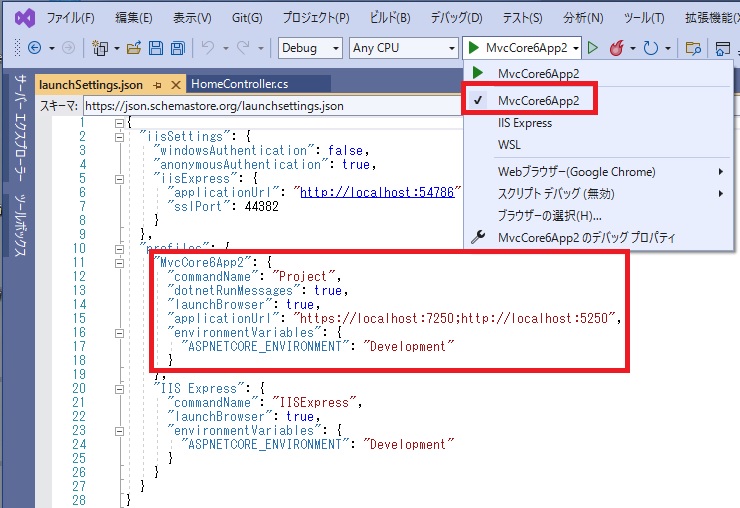Image resolution: width=740 pixels, height=508 pixels.
Task: Click the toolbar window icon at far right
Action: (723, 48)
